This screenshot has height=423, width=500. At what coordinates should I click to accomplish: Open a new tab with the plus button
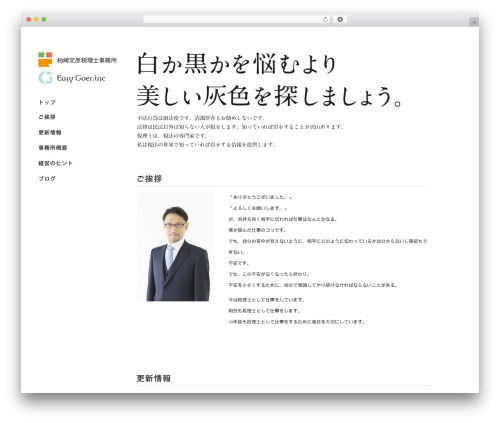click(x=474, y=22)
